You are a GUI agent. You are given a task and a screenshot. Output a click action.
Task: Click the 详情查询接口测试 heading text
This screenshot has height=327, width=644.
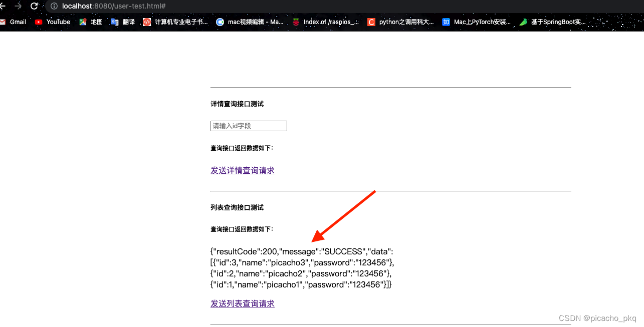[x=237, y=104]
